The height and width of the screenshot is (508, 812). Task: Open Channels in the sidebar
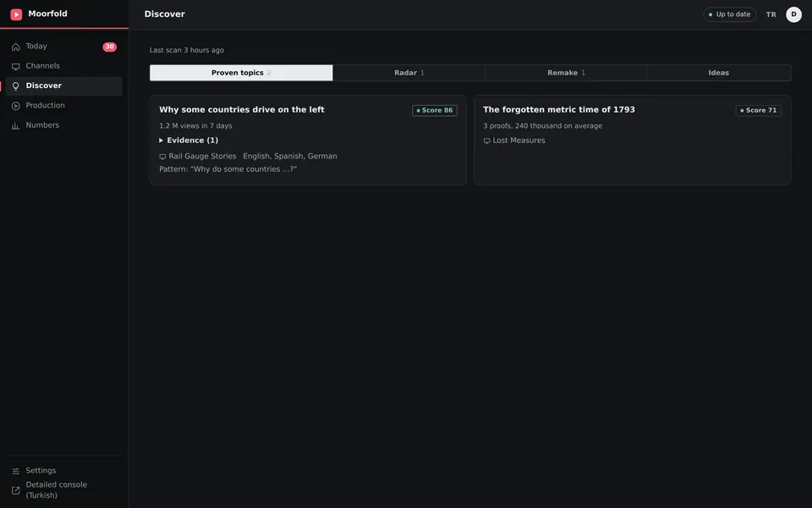pyautogui.click(x=64, y=66)
